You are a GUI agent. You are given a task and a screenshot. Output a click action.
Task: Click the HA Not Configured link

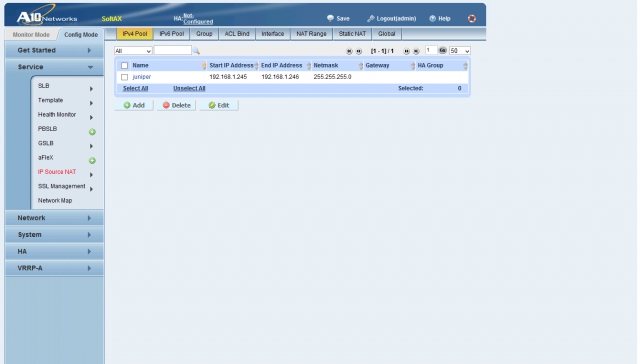tap(198, 19)
